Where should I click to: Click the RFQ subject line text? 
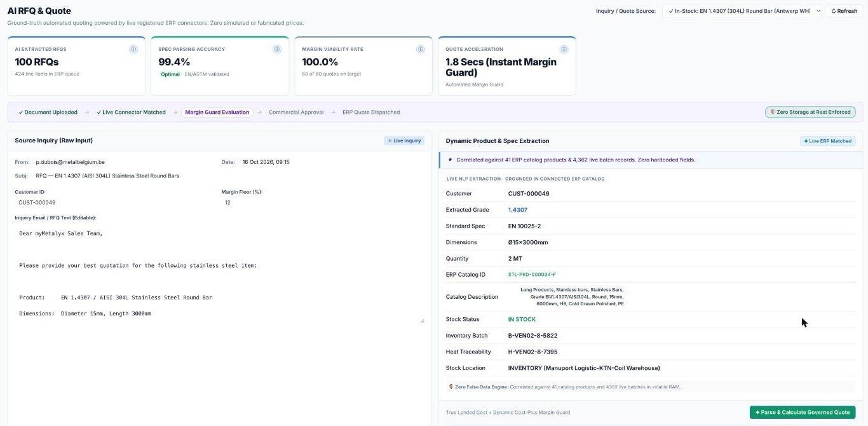107,175
